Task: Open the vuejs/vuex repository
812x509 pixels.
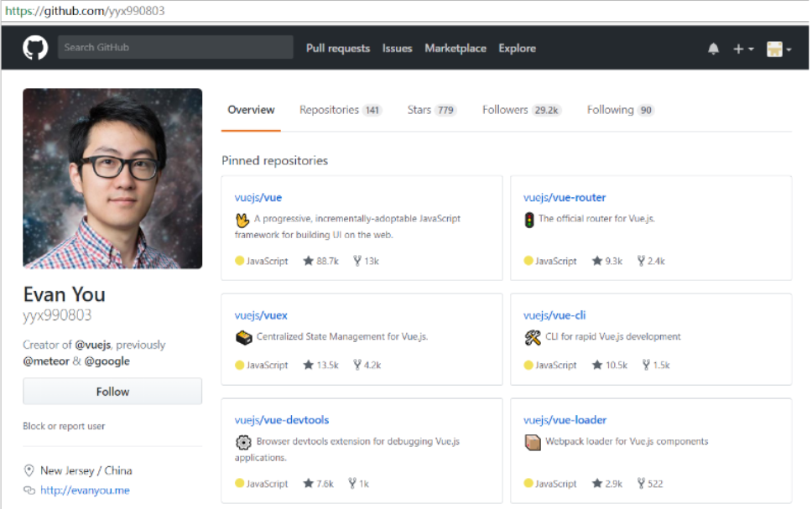Action: click(261, 315)
